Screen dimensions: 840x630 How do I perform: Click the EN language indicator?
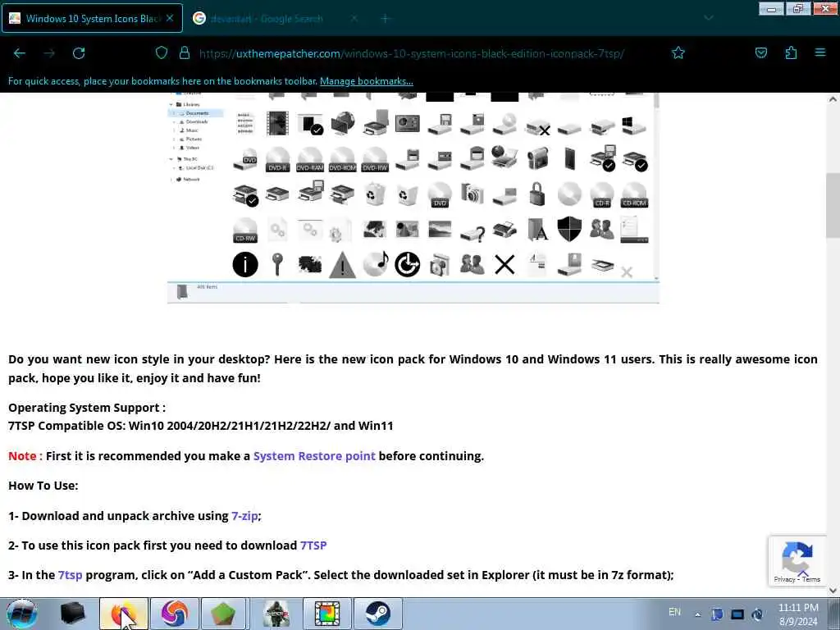(x=675, y=612)
